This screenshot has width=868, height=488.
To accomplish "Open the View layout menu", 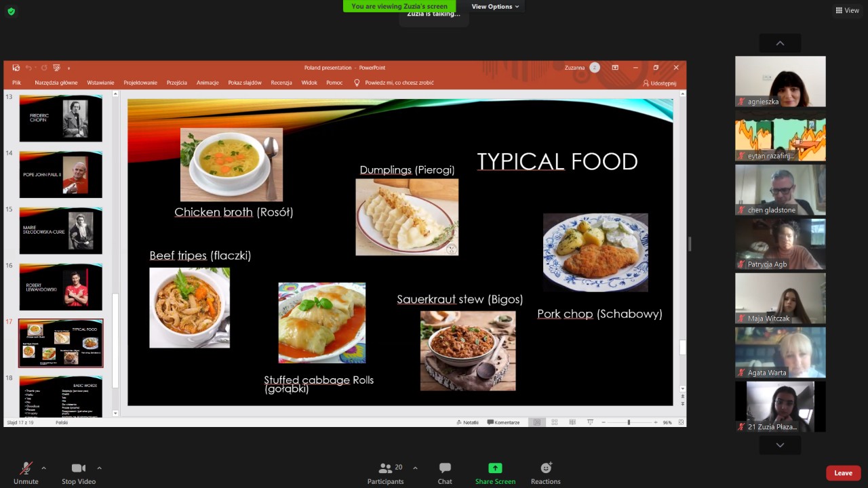I will point(848,10).
